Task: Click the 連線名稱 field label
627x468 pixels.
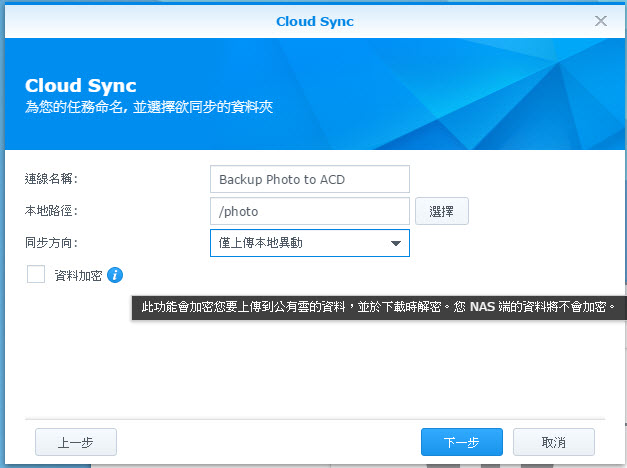Action: point(51,179)
